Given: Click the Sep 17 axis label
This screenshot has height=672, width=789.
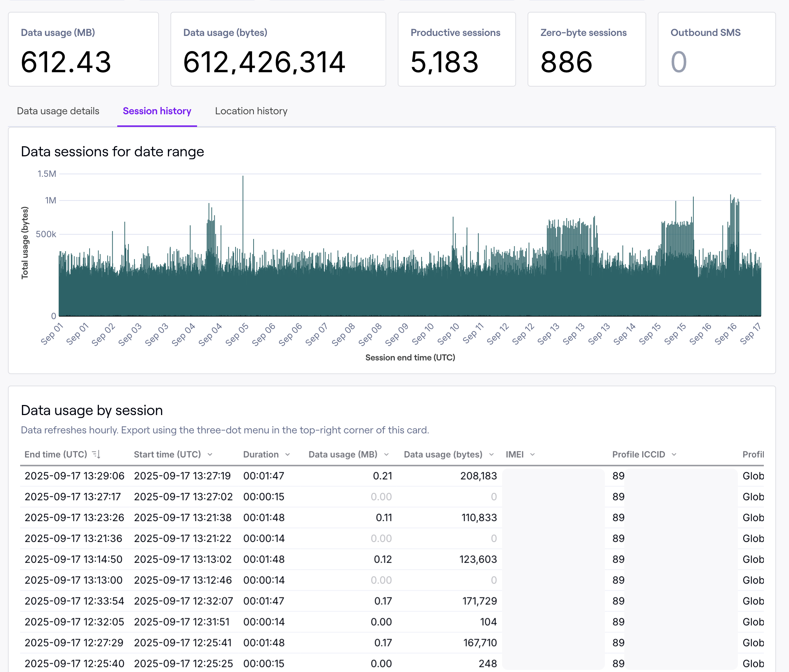Looking at the screenshot, I should coord(750,334).
